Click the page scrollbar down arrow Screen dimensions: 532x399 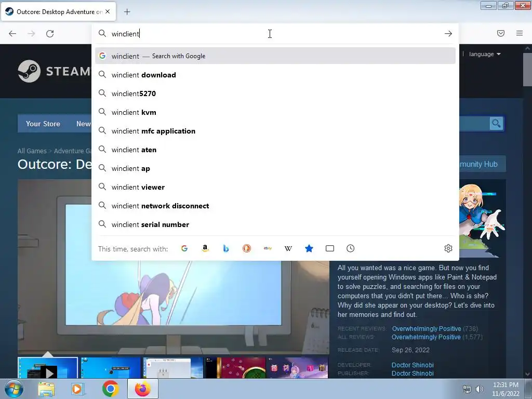pyautogui.click(x=528, y=374)
